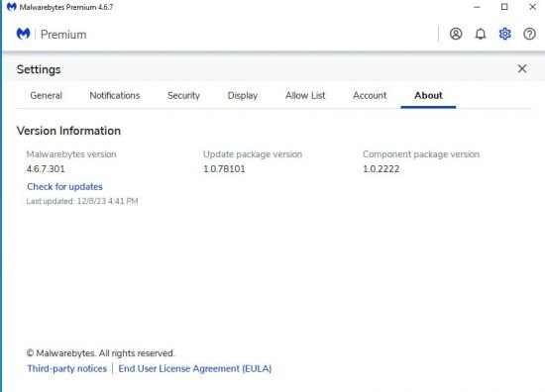Click the Malwarebytes version label

(71, 154)
